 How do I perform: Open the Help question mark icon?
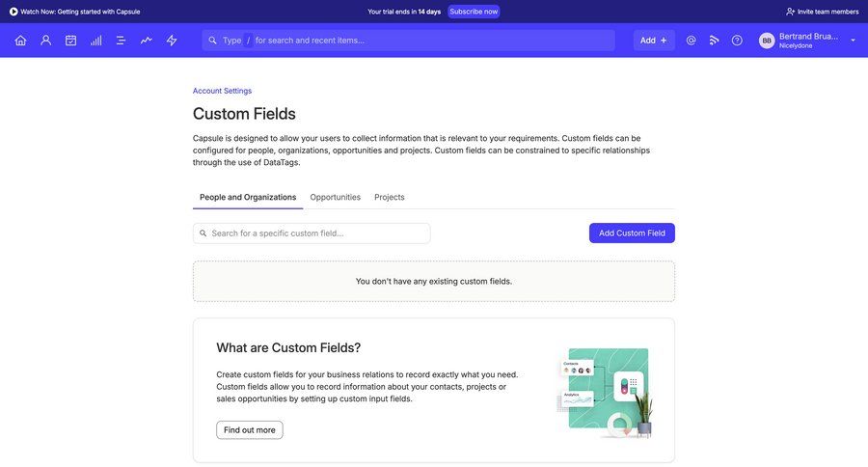(x=737, y=41)
